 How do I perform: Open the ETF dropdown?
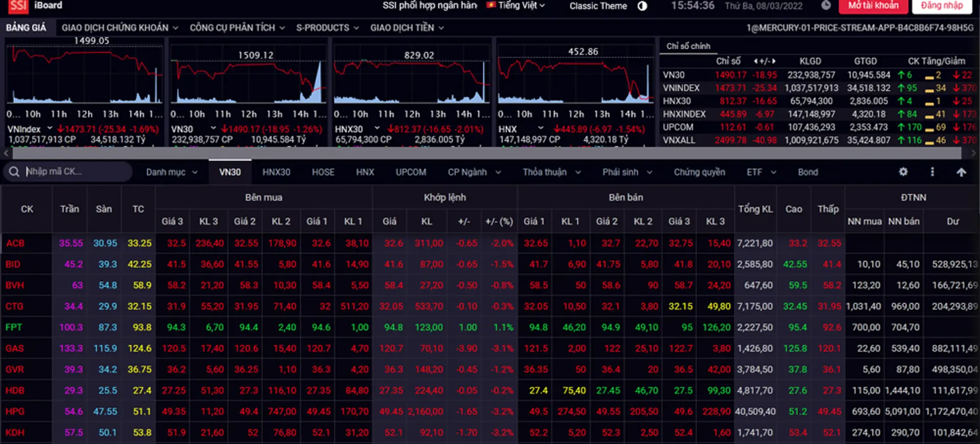tap(761, 172)
